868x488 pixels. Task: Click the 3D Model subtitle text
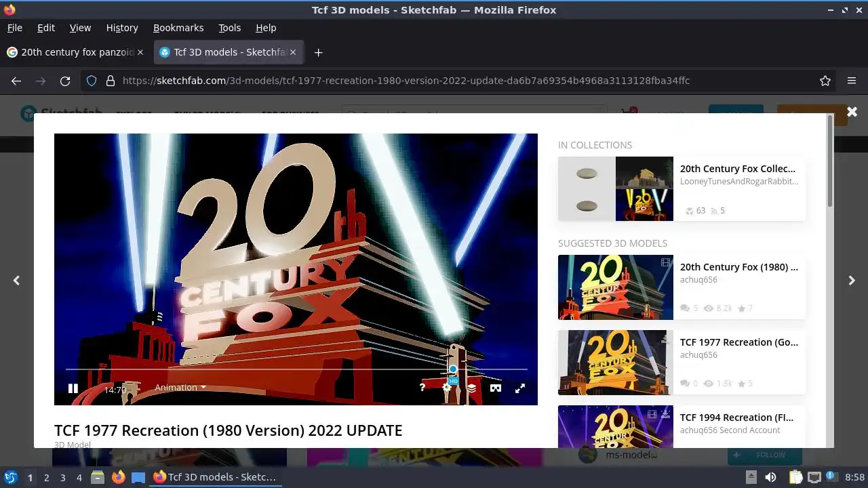(x=73, y=445)
